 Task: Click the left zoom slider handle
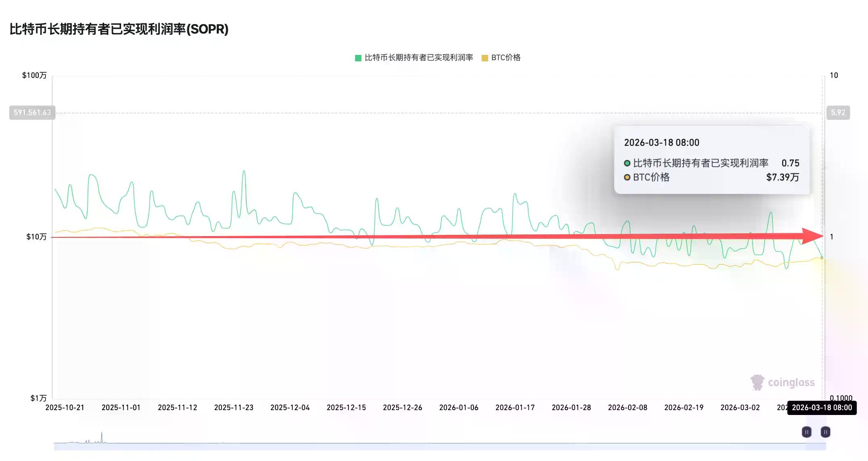pos(806,432)
